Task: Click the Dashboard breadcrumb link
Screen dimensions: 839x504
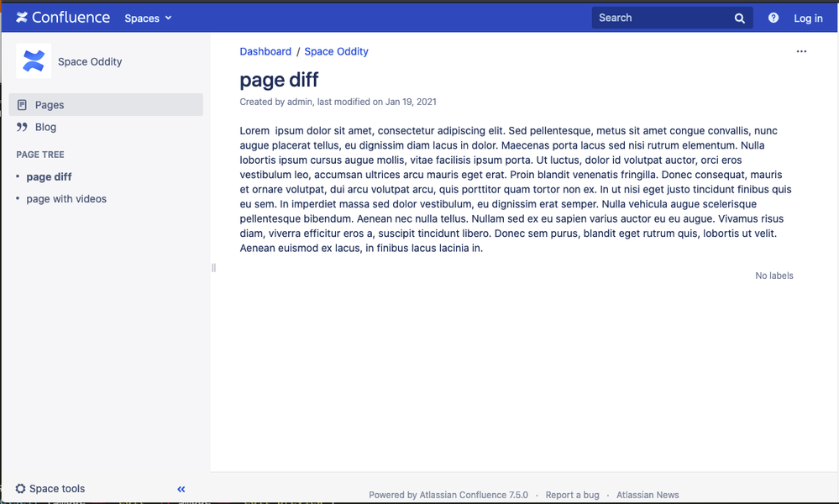Action: click(x=265, y=51)
